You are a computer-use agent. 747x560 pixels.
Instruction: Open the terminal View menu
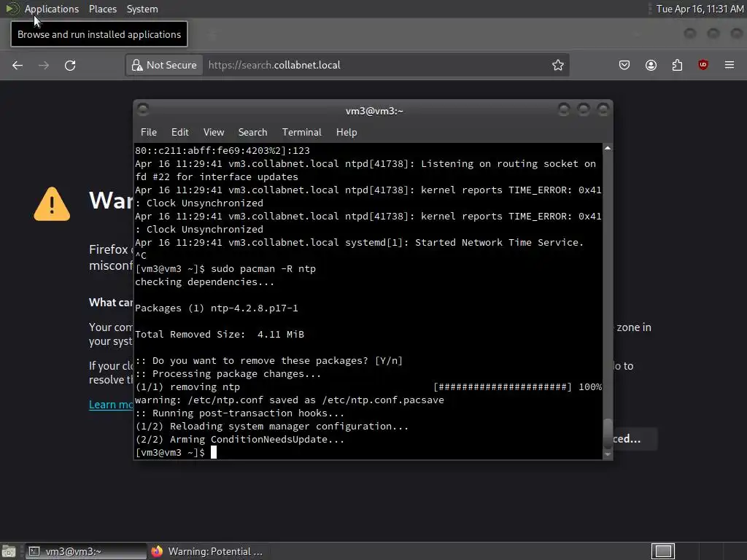[x=214, y=133]
